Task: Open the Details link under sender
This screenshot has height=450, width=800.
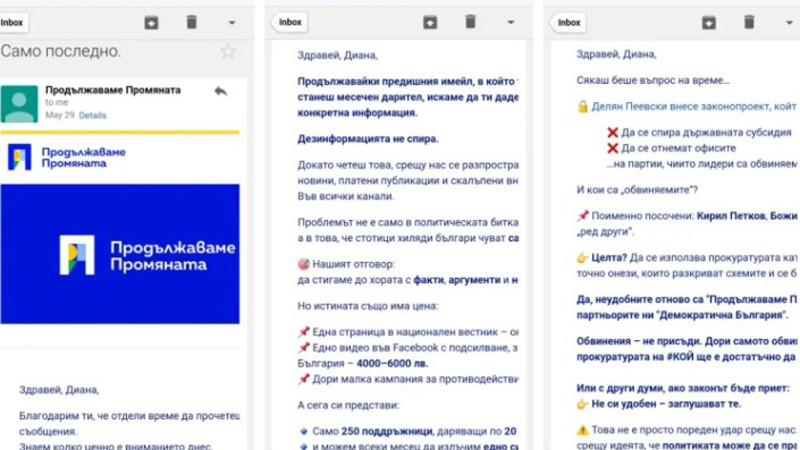Action: [x=92, y=115]
